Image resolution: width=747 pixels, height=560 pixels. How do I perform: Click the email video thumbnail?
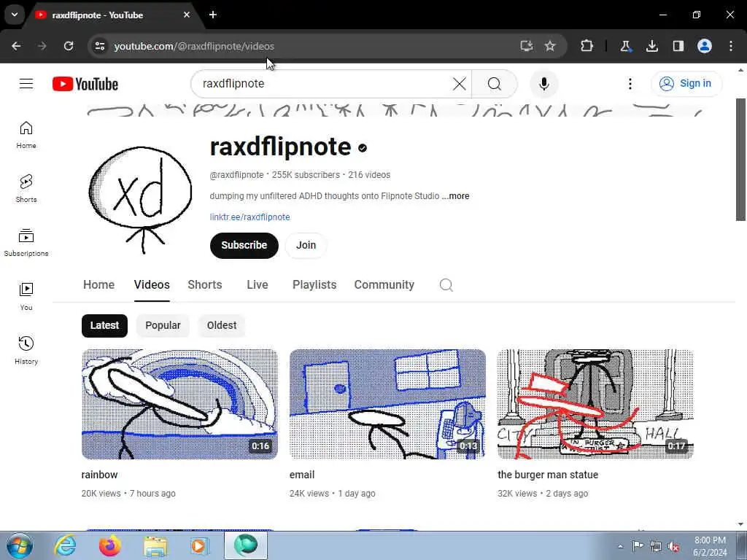(387, 404)
